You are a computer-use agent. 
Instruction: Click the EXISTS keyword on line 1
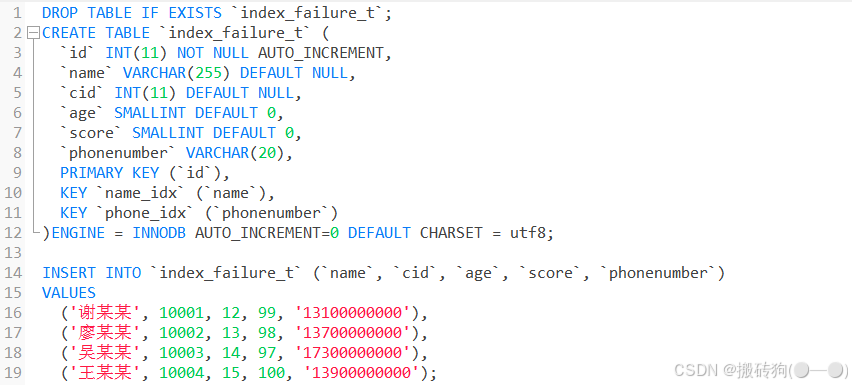(x=195, y=13)
